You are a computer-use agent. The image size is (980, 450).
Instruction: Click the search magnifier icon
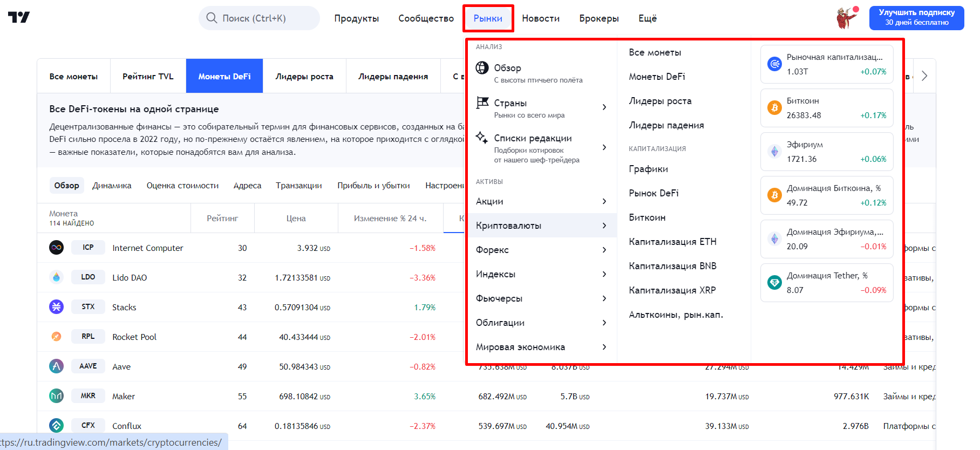(x=212, y=18)
